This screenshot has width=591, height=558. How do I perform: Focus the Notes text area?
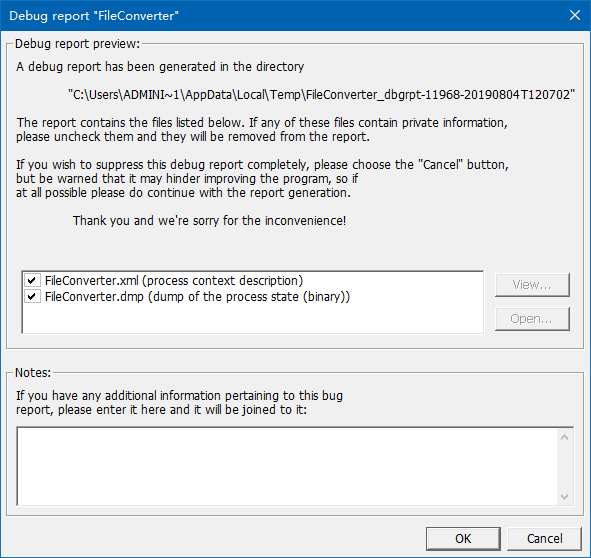(287, 466)
